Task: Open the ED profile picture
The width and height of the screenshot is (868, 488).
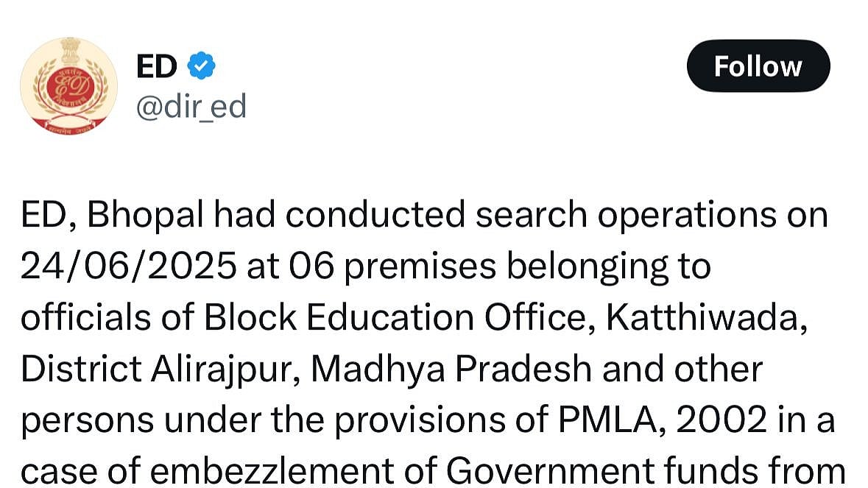Action: coord(68,86)
